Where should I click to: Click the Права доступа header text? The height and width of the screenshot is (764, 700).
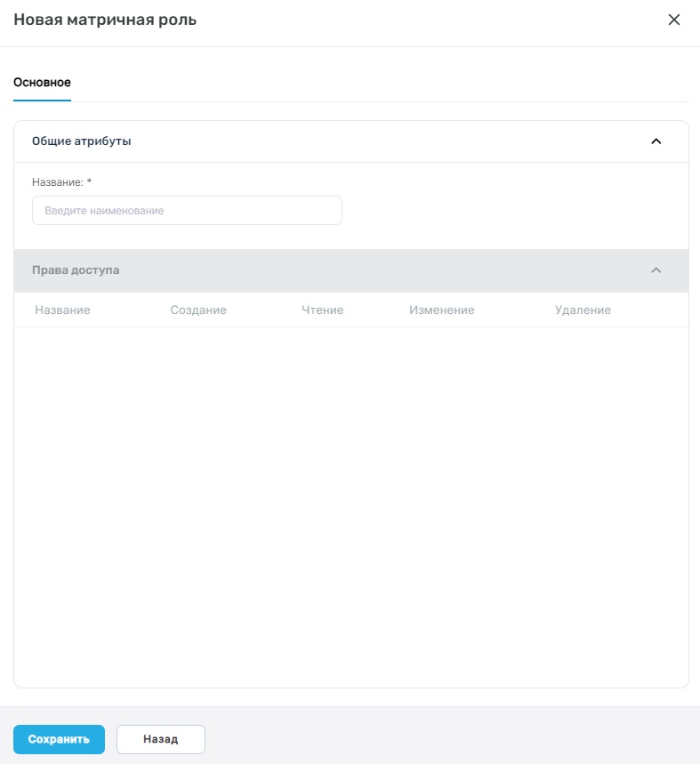click(76, 269)
